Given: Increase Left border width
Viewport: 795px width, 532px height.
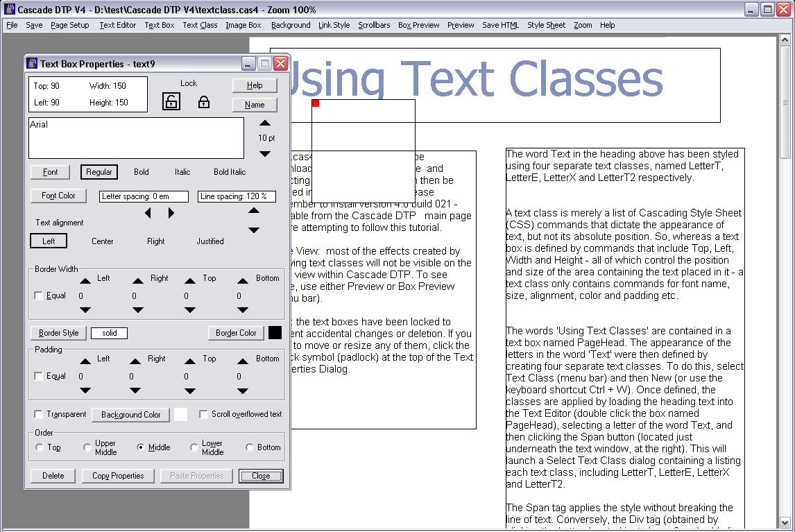Looking at the screenshot, I should (x=85, y=281).
